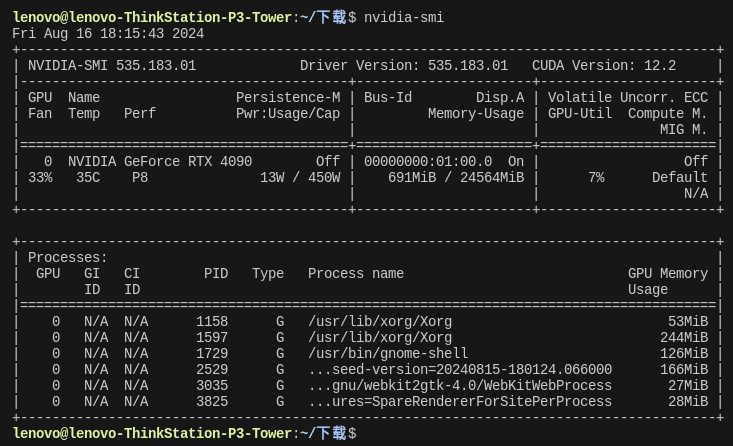The height and width of the screenshot is (446, 733).
Task: Click the 53MiB memory value
Action: tap(688, 322)
